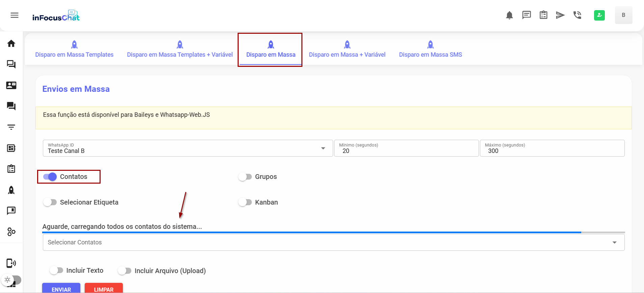Go to home via sidebar house icon
Screen dimensions: 644x293
11,44
